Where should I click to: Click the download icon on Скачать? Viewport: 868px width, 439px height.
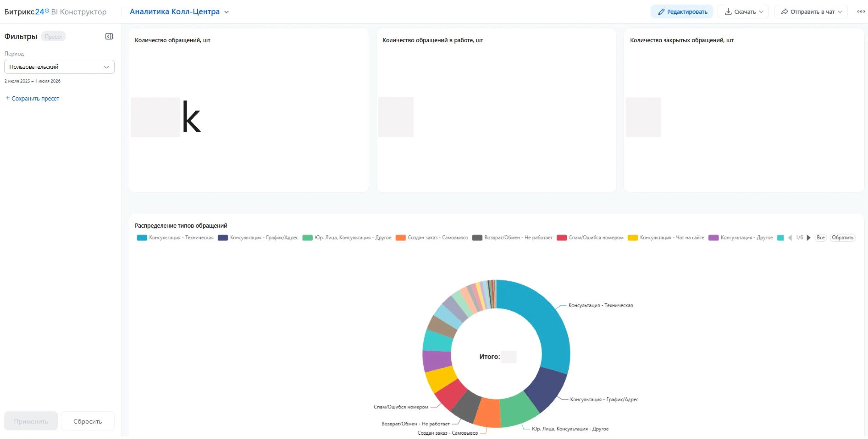tap(728, 12)
